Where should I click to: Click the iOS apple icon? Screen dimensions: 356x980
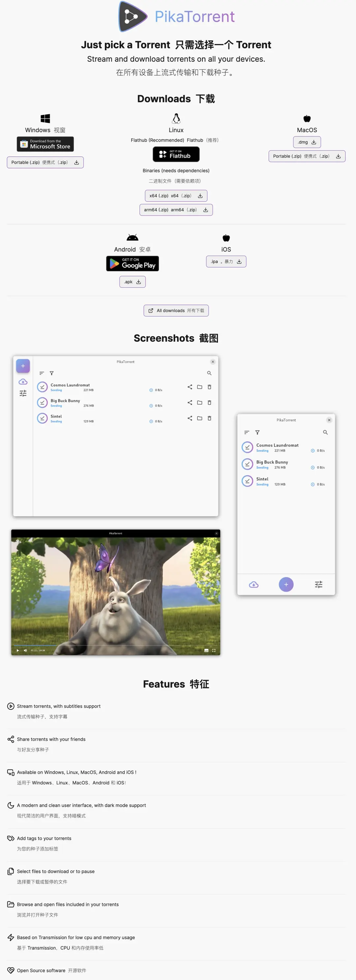click(226, 238)
